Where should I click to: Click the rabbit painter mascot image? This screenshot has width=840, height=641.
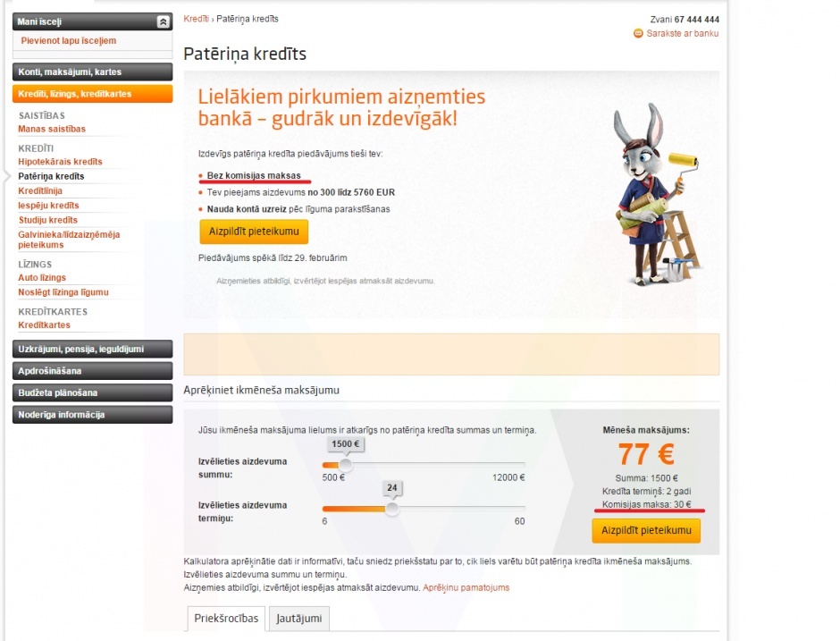(656, 193)
